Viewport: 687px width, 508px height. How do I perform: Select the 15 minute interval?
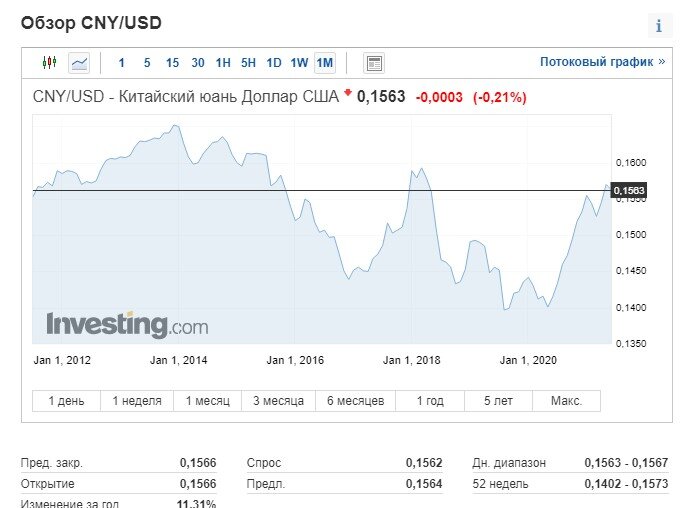point(172,63)
